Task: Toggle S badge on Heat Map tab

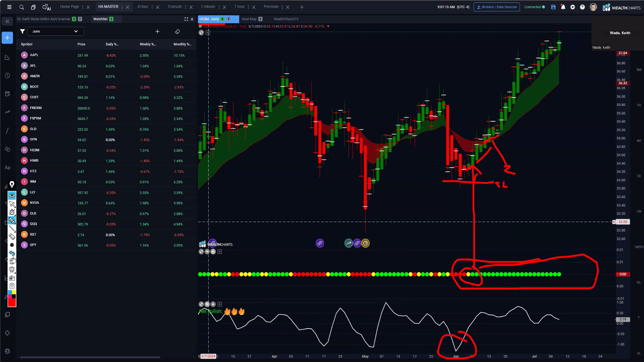Action: [260, 19]
